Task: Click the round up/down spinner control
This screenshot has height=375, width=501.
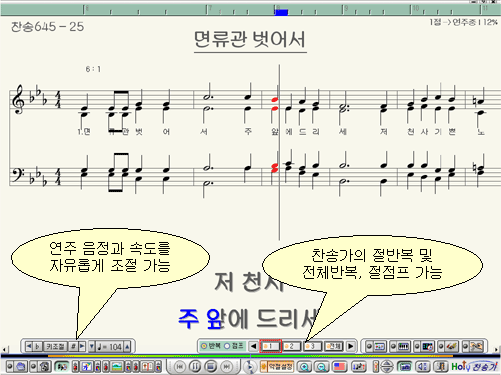Action: point(387,367)
